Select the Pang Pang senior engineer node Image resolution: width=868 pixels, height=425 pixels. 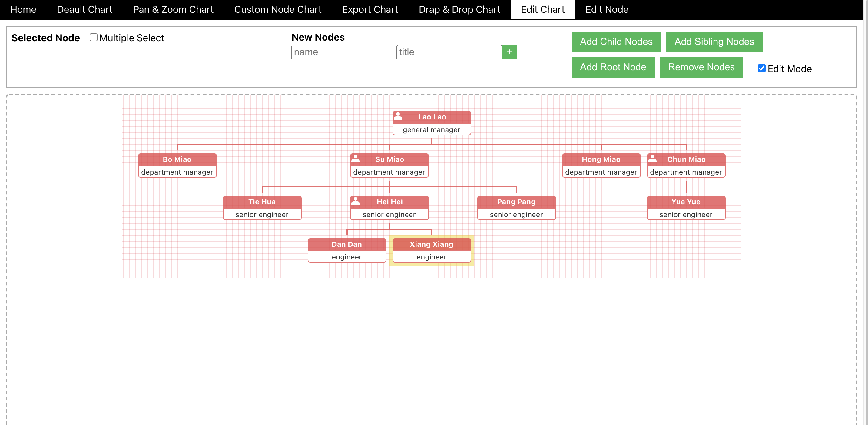(x=516, y=208)
